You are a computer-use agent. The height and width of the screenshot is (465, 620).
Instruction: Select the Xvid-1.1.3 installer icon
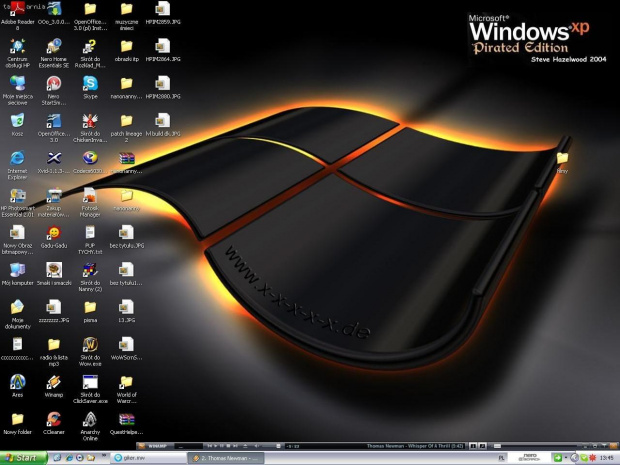coord(54,162)
